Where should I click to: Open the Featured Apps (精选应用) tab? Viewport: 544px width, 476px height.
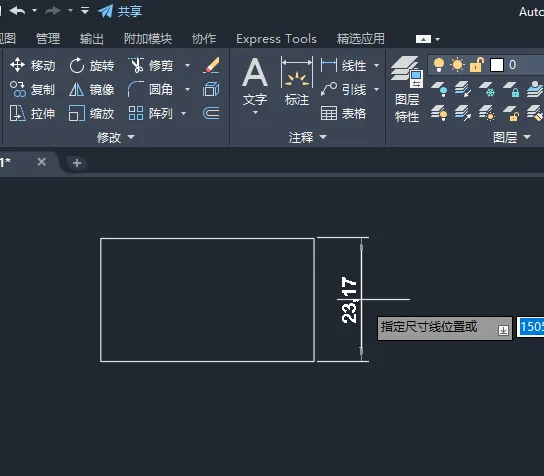pos(360,39)
